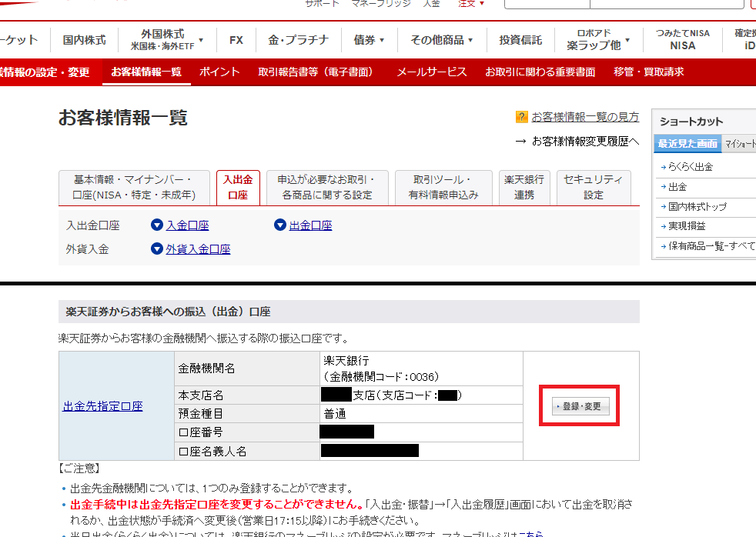Click the 登録・変更 button
The image size is (756, 537).
coord(580,406)
